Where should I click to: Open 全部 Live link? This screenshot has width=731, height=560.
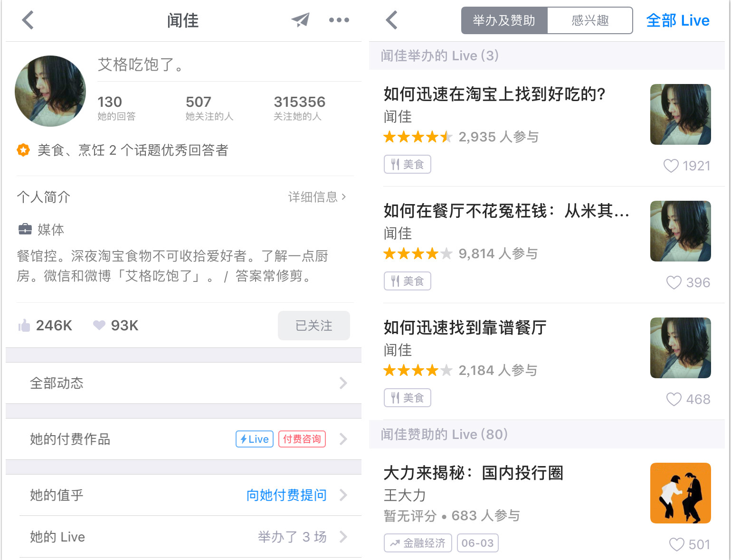coord(677,20)
